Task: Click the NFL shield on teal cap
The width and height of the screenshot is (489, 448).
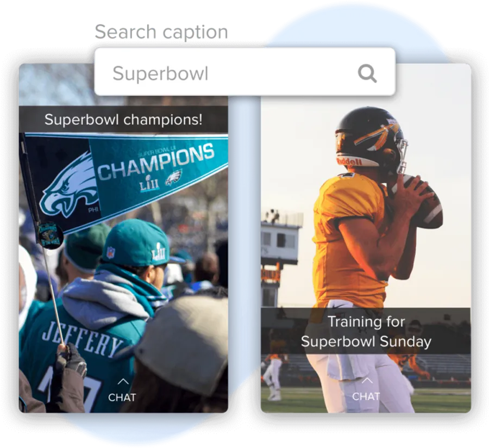Action: pos(110,252)
